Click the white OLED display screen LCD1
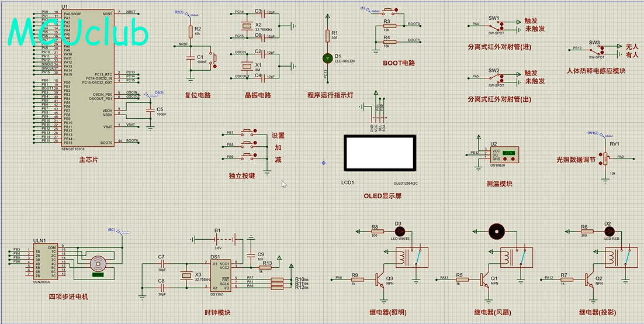Viewport: 644px width, 324px height. pyautogui.click(x=379, y=153)
